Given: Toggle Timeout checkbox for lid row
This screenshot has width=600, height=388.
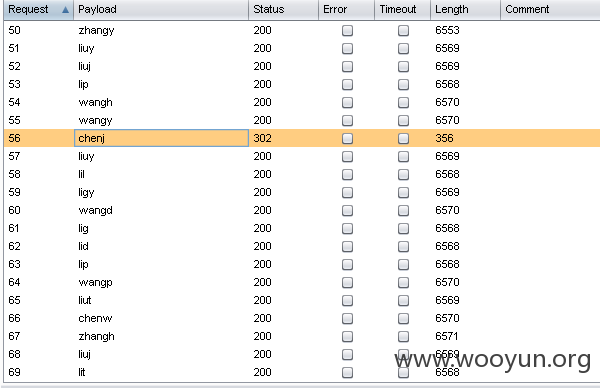Looking at the screenshot, I should pyautogui.click(x=403, y=246).
